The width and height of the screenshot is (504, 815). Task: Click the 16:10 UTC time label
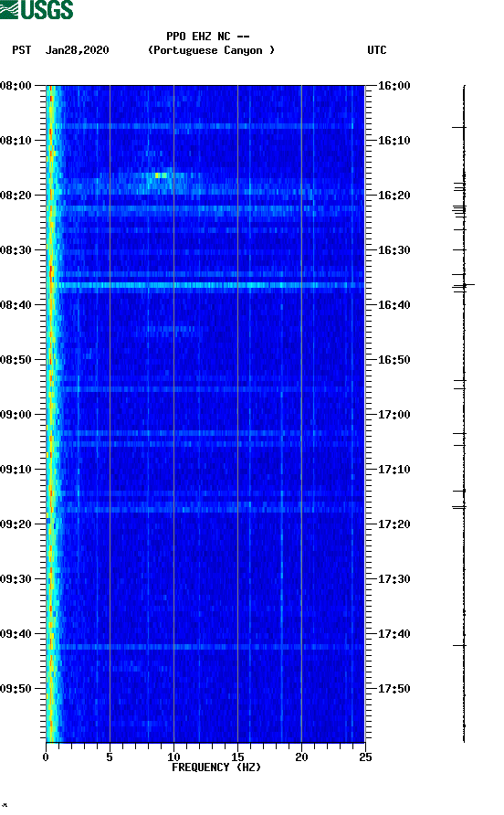394,141
